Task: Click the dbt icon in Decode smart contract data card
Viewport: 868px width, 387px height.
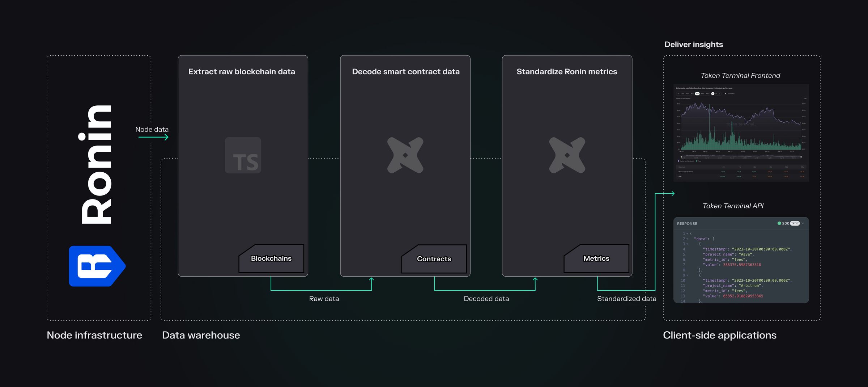Action: click(405, 155)
